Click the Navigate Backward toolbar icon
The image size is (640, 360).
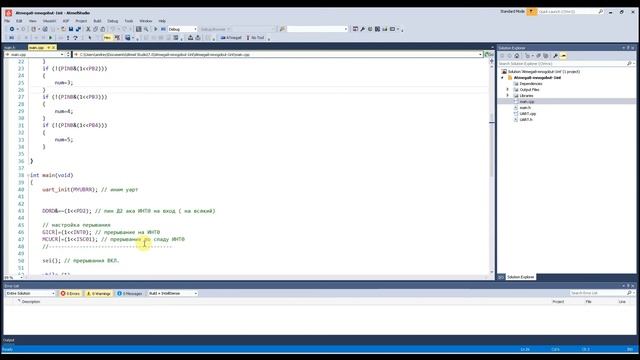(x=12, y=29)
